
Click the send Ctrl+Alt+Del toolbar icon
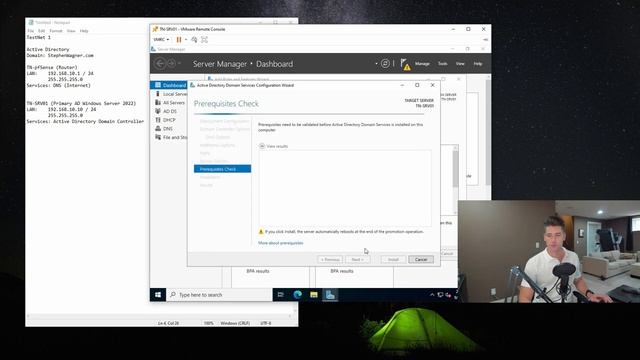tap(194, 40)
